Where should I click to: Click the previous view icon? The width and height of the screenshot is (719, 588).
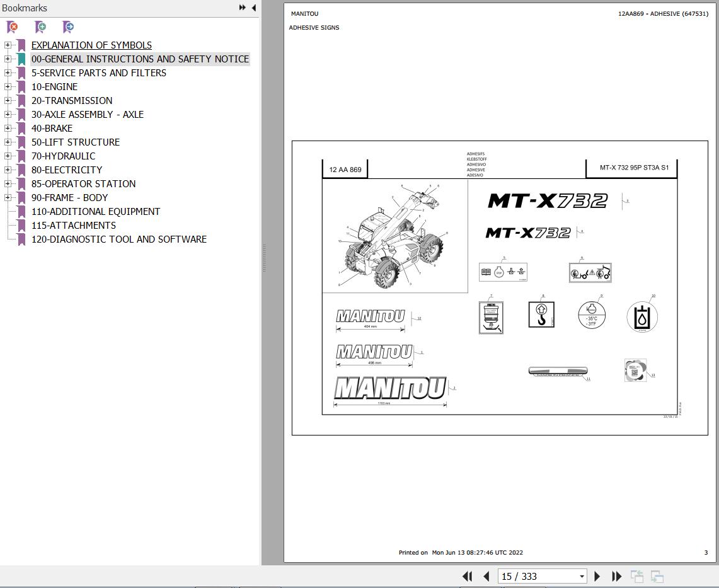point(637,576)
